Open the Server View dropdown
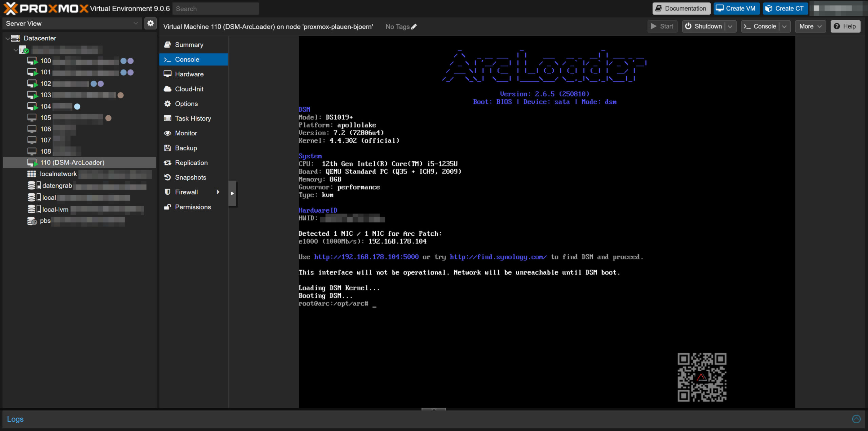 tap(72, 23)
